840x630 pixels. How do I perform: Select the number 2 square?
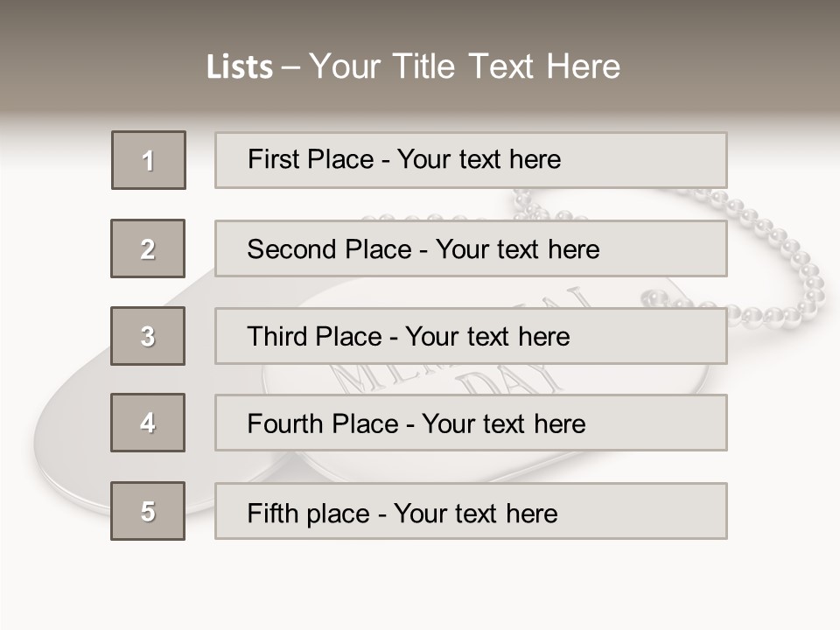click(148, 248)
